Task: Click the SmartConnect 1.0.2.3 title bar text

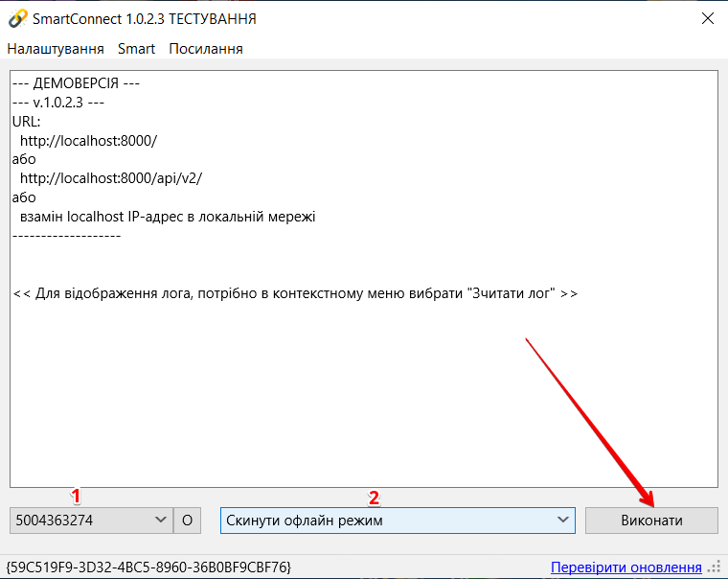Action: 144,18
